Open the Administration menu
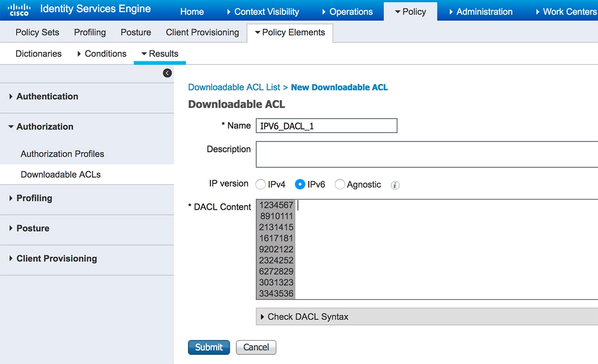The width and height of the screenshot is (598, 364). [481, 11]
